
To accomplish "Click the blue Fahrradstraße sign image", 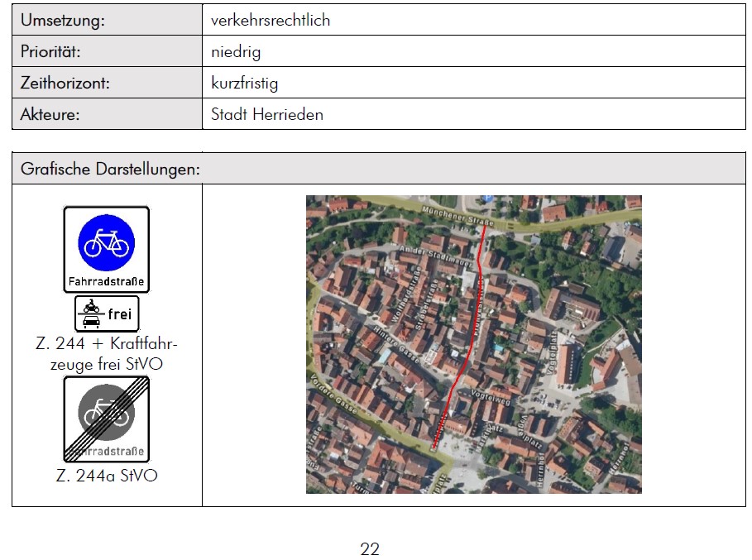I will pyautogui.click(x=107, y=249).
